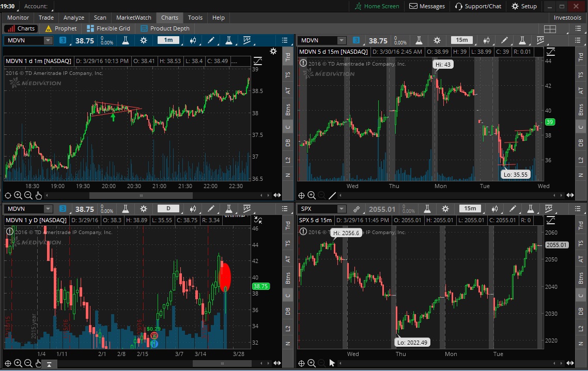Open chart settings gear in the top-left chart toolbar
This screenshot has height=371, width=588.
coord(144,40)
